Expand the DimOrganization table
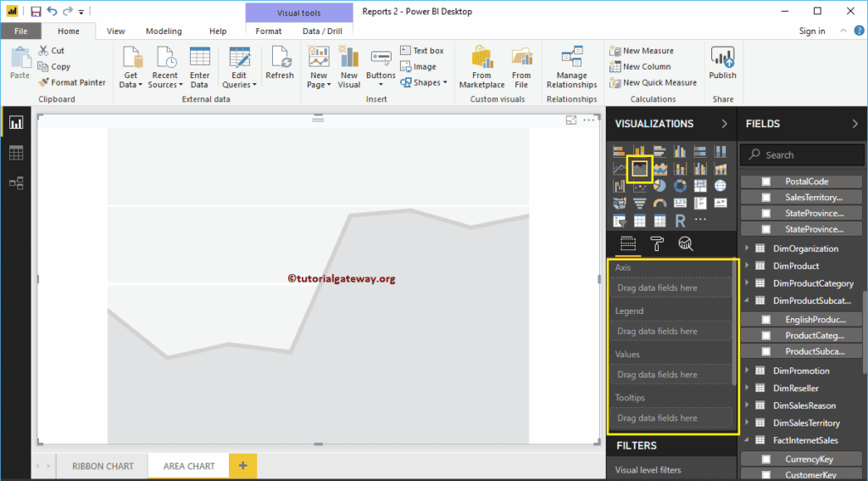This screenshot has width=868, height=481. 747,249
